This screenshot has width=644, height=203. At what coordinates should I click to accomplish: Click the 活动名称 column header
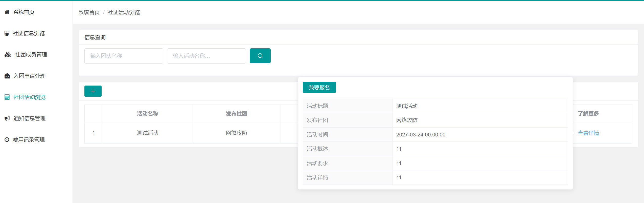[x=148, y=114]
